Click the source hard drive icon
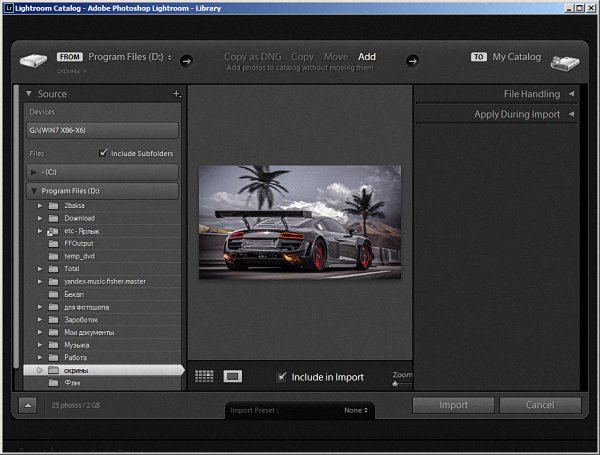The width and height of the screenshot is (600, 455). pyautogui.click(x=34, y=61)
